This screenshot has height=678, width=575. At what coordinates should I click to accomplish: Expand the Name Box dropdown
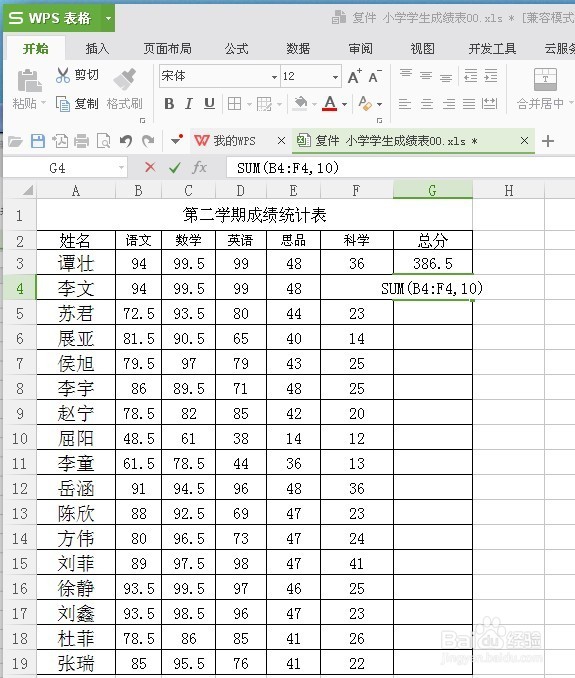click(x=121, y=168)
